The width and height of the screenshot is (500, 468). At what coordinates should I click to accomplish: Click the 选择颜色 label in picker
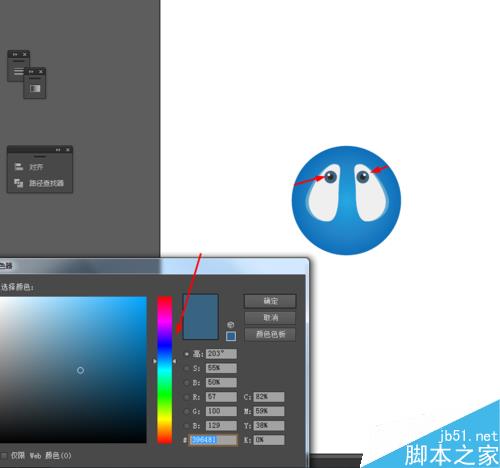pyautogui.click(x=17, y=287)
